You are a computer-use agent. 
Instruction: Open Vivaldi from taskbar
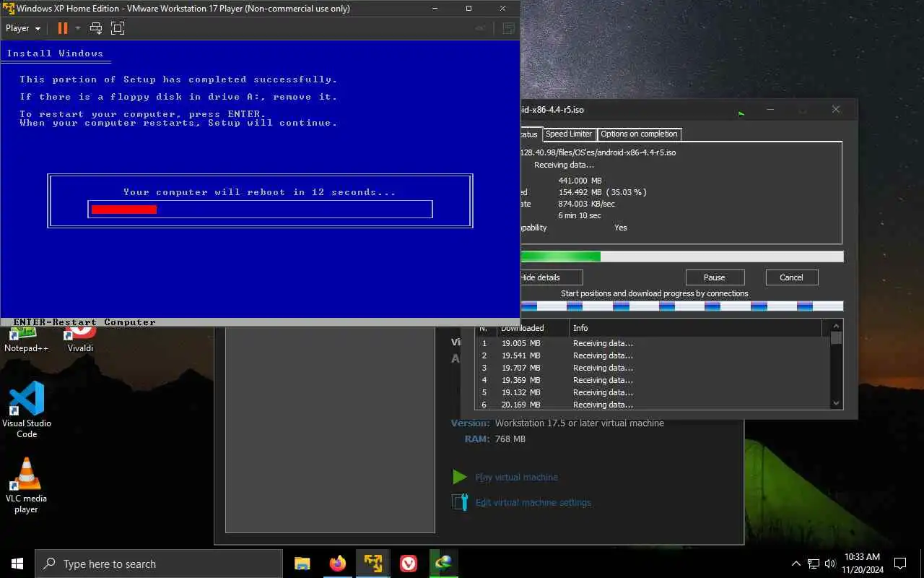[x=408, y=564]
